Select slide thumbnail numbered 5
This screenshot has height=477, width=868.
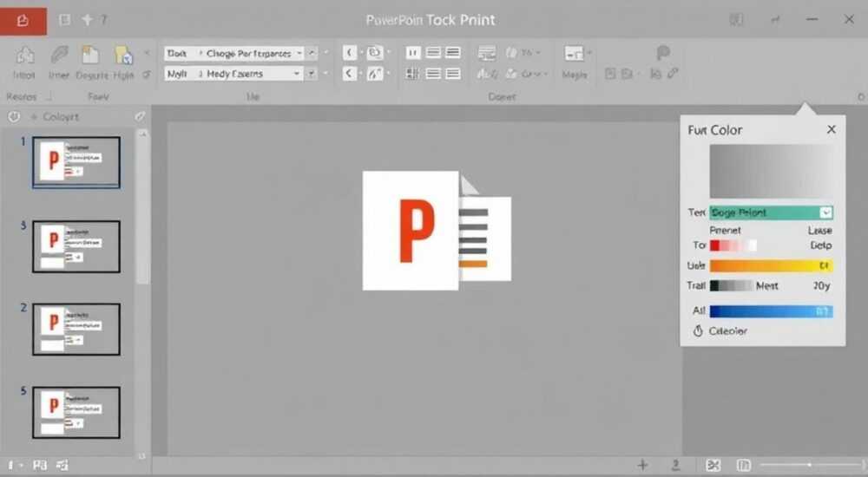[x=76, y=412]
